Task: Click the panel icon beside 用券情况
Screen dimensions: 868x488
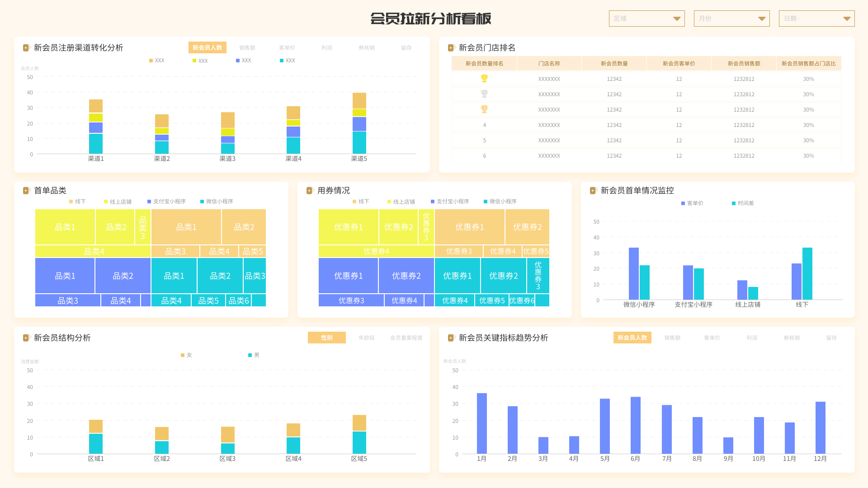Action: pos(309,191)
